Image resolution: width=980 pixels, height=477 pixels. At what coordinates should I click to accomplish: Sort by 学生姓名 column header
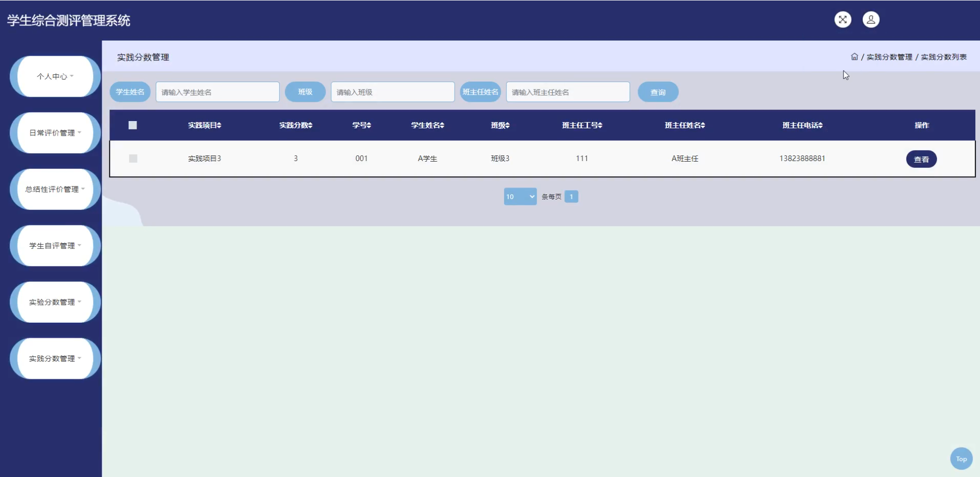[x=428, y=125]
